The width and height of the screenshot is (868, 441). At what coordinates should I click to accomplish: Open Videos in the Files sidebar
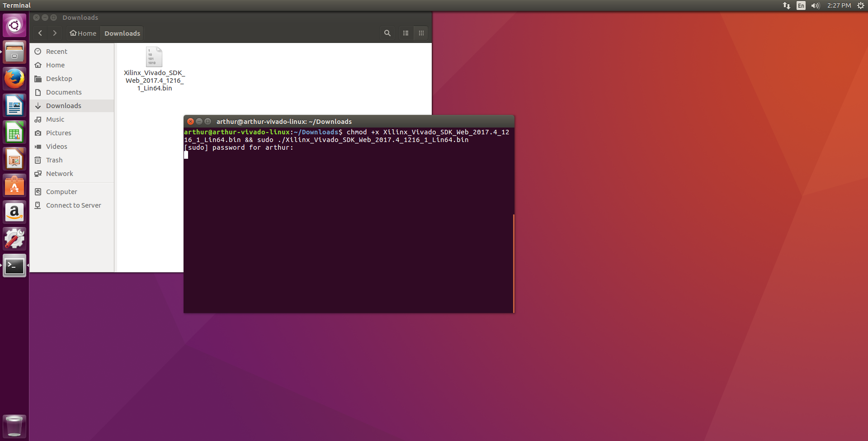pos(72,147)
